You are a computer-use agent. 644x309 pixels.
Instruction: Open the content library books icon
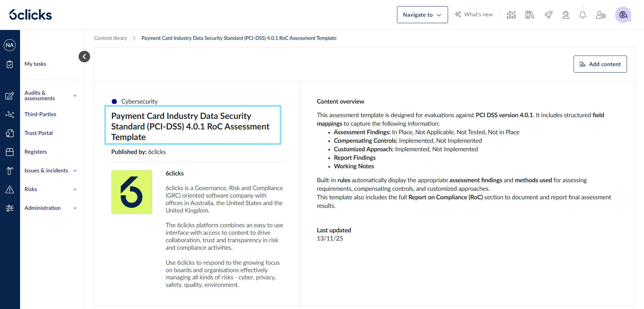(x=529, y=15)
